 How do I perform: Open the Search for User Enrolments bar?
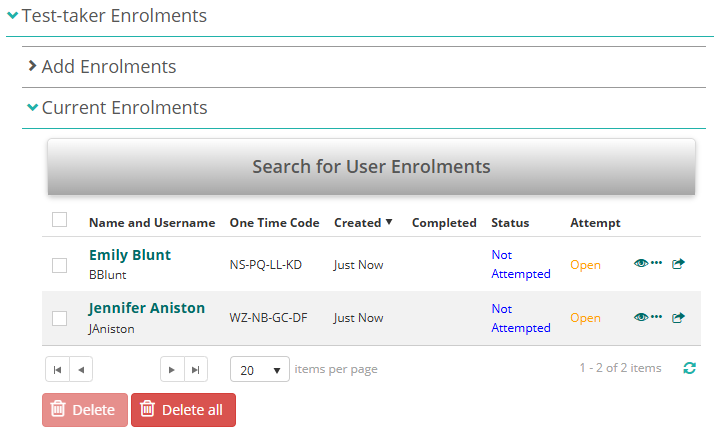click(371, 166)
